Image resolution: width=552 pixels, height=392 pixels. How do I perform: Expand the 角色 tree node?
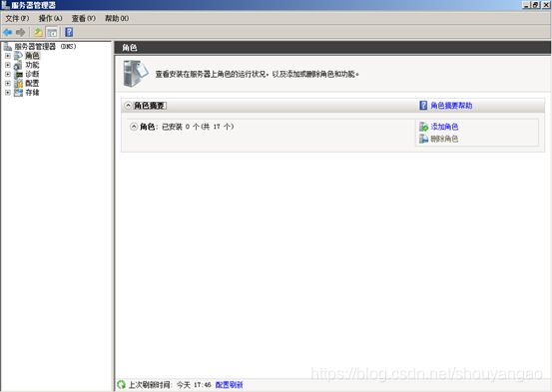(x=8, y=56)
